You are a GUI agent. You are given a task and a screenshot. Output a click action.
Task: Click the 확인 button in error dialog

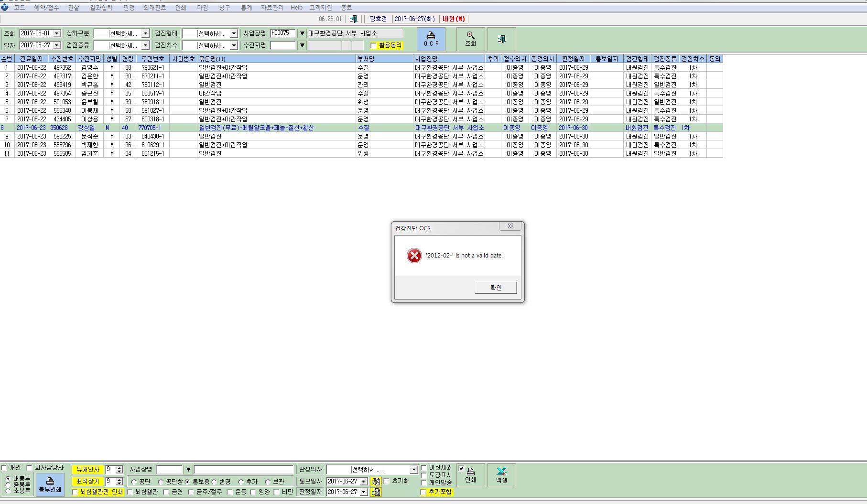tap(496, 288)
